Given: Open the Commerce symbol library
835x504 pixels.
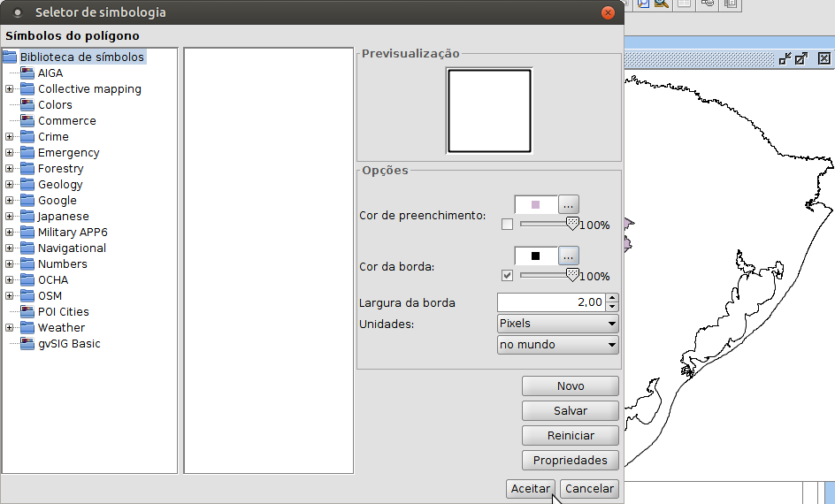Looking at the screenshot, I should coord(66,121).
